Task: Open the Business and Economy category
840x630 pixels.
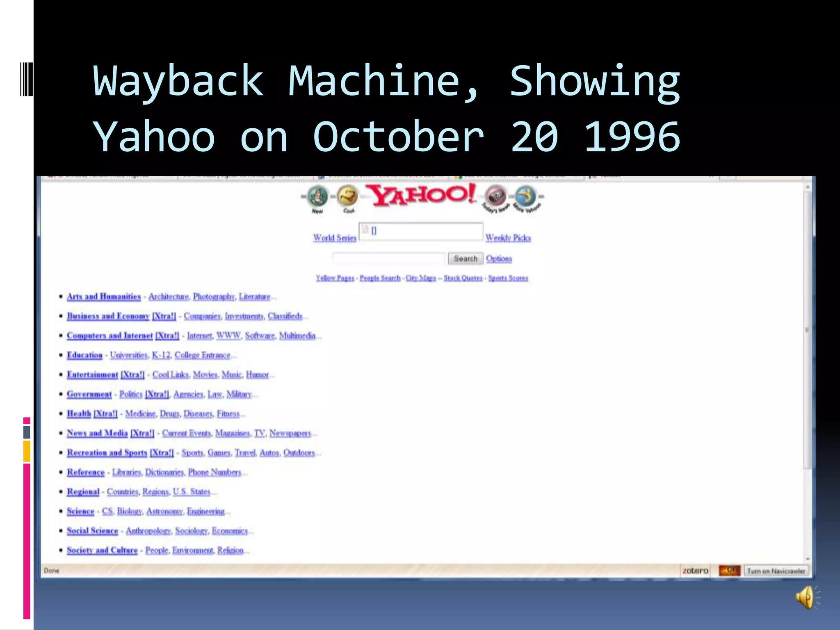Action: (x=108, y=316)
